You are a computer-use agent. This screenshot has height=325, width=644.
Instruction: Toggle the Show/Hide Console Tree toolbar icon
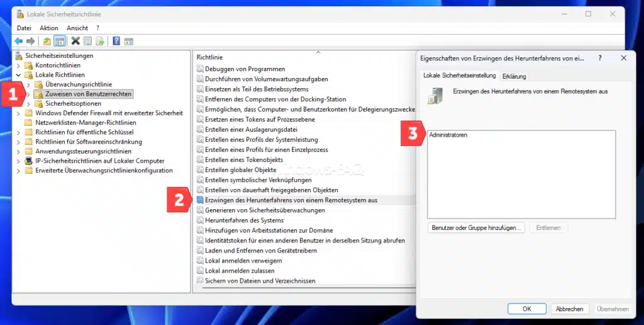click(60, 41)
